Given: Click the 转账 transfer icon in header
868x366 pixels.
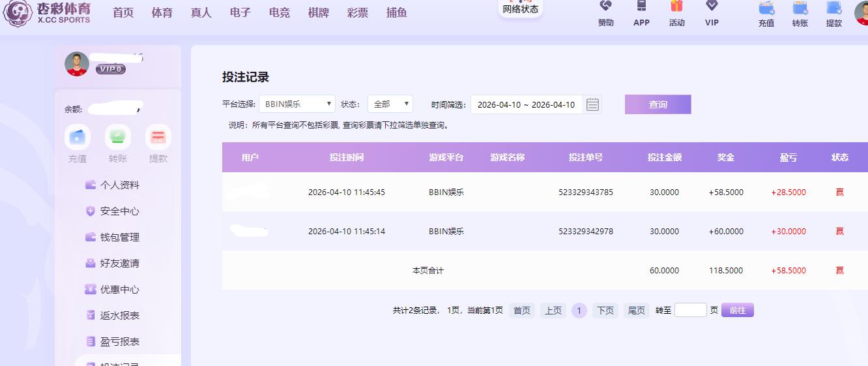Looking at the screenshot, I should pos(800,8).
